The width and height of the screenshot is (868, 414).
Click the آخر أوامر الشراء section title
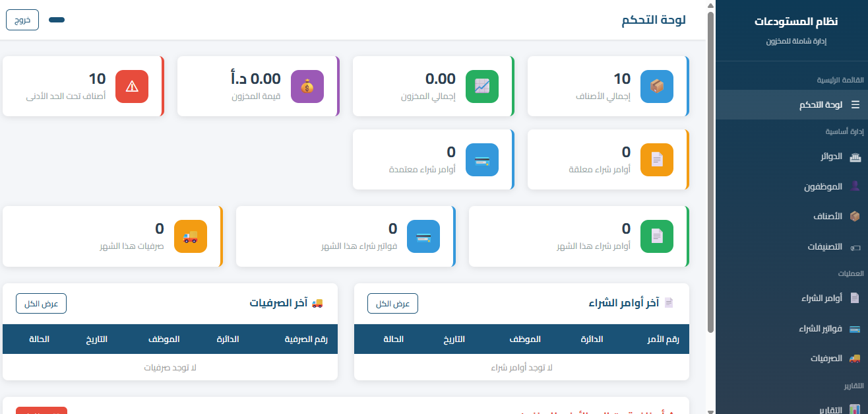624,303
